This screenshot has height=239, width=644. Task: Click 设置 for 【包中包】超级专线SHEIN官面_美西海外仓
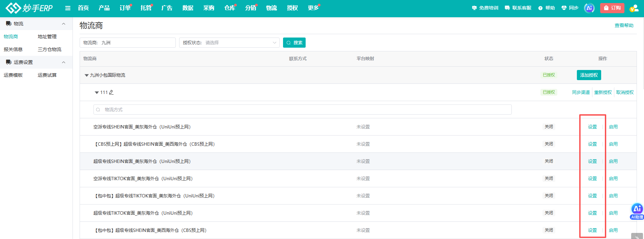(592, 230)
